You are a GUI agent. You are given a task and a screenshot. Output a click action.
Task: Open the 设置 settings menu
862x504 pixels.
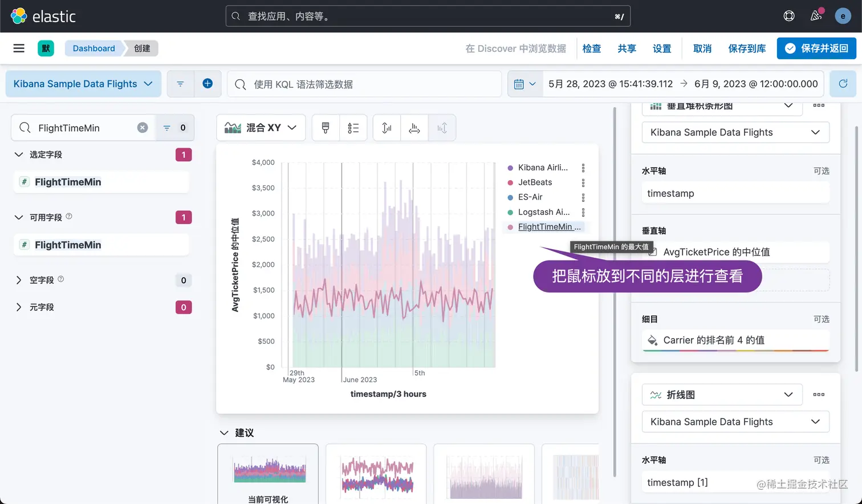pos(662,48)
